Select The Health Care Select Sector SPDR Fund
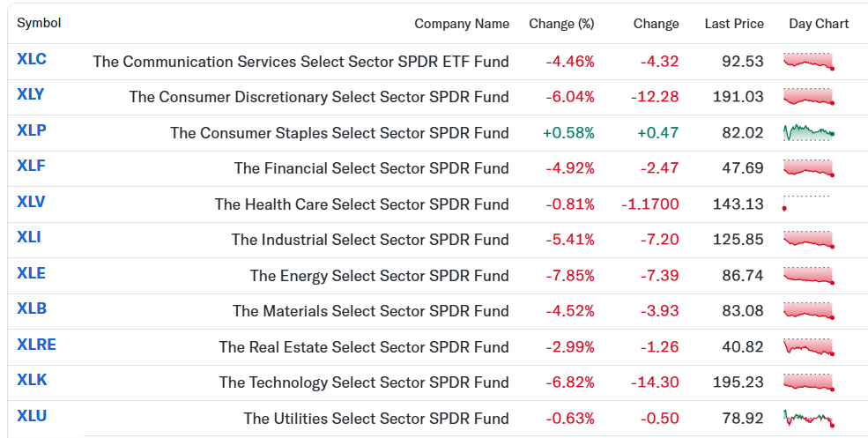The height and width of the screenshot is (438, 868). point(362,204)
